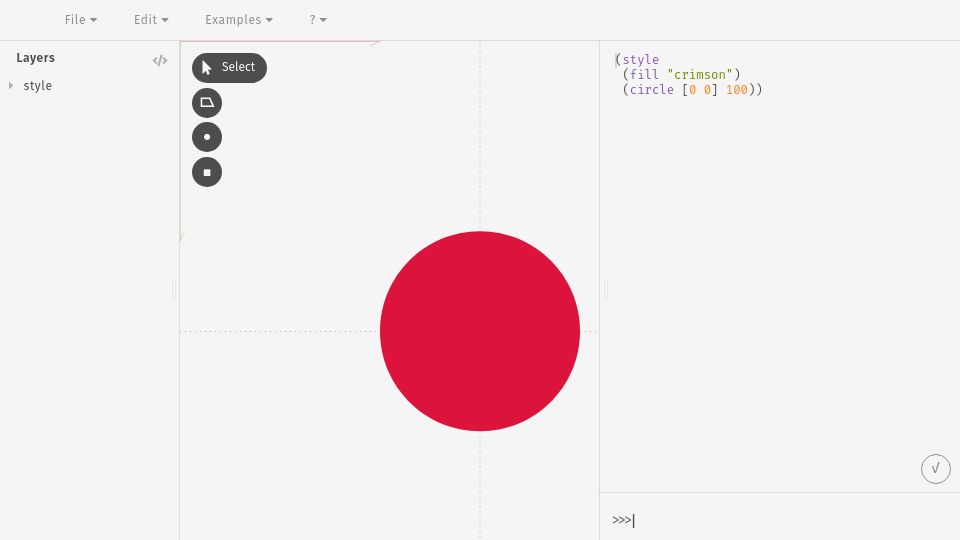The height and width of the screenshot is (540, 960).
Task: Select the style layer in Layers panel
Action: 37,86
